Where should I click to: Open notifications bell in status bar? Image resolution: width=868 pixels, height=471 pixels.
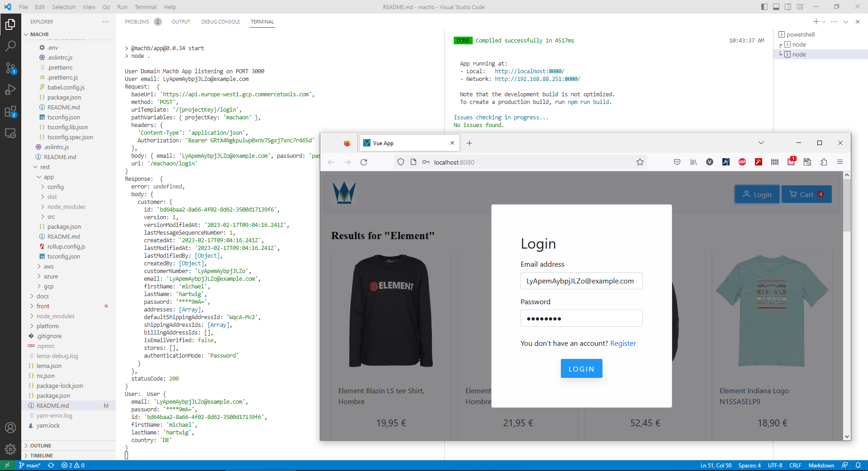[x=858, y=465]
